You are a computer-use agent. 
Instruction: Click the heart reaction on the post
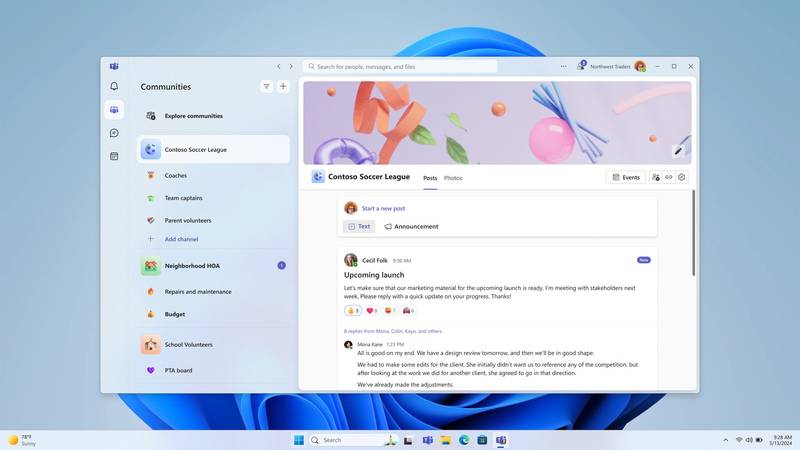coord(372,310)
